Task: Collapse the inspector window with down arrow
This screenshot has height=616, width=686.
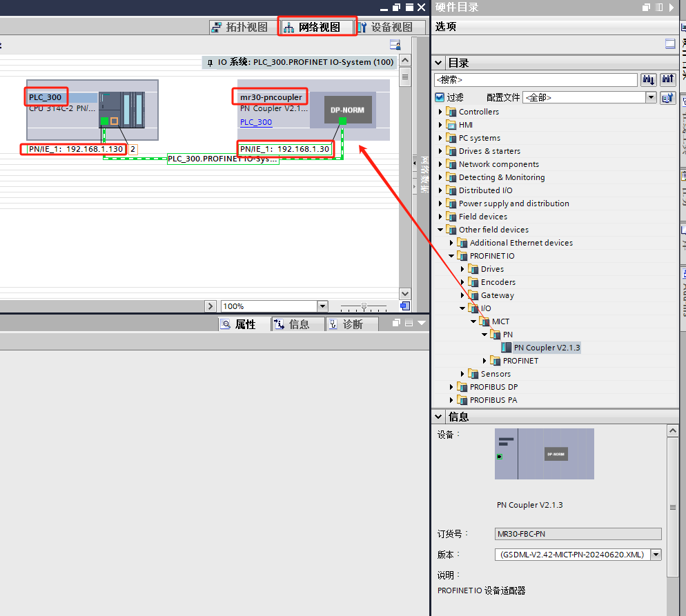Action: point(422,323)
